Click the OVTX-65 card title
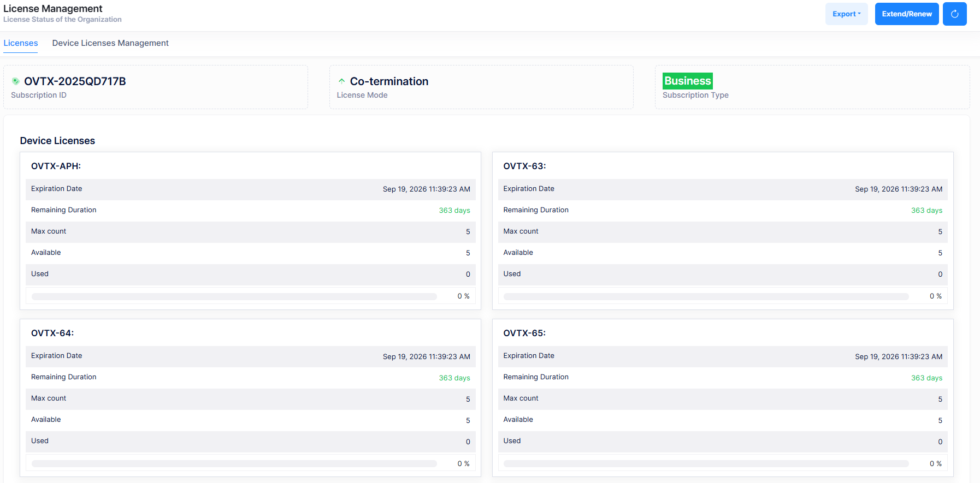980x483 pixels. (524, 333)
